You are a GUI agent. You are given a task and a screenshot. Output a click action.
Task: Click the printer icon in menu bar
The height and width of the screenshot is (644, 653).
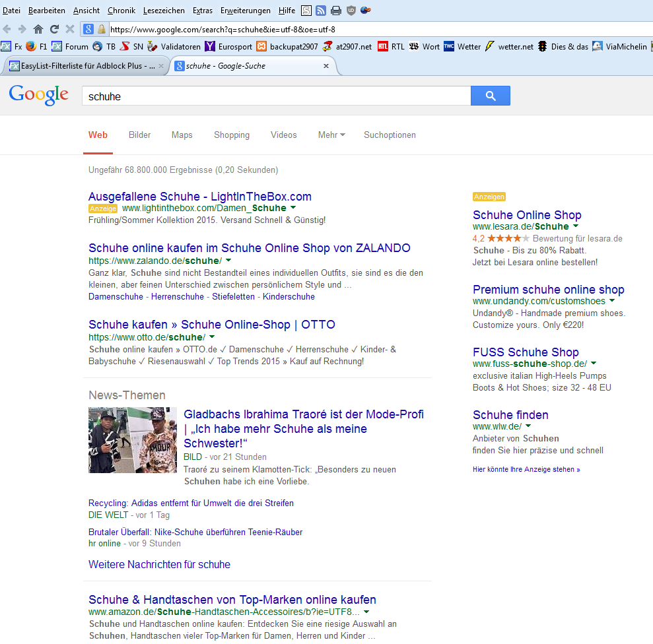pyautogui.click(x=335, y=11)
